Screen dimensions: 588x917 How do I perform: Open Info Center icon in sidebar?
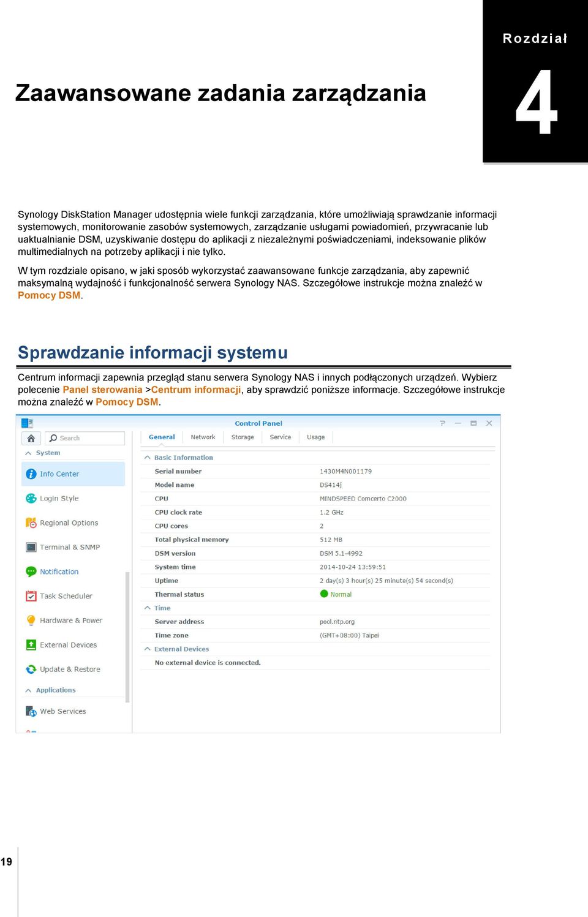(x=31, y=474)
